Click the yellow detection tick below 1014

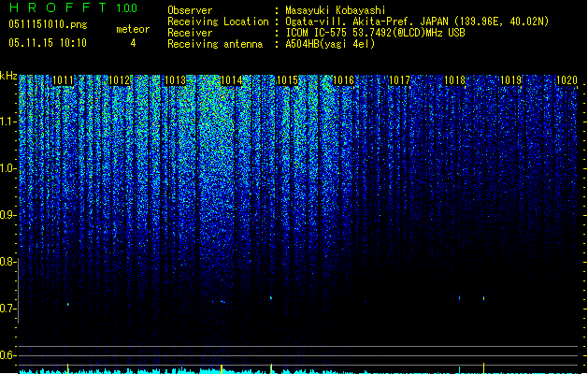(222, 368)
